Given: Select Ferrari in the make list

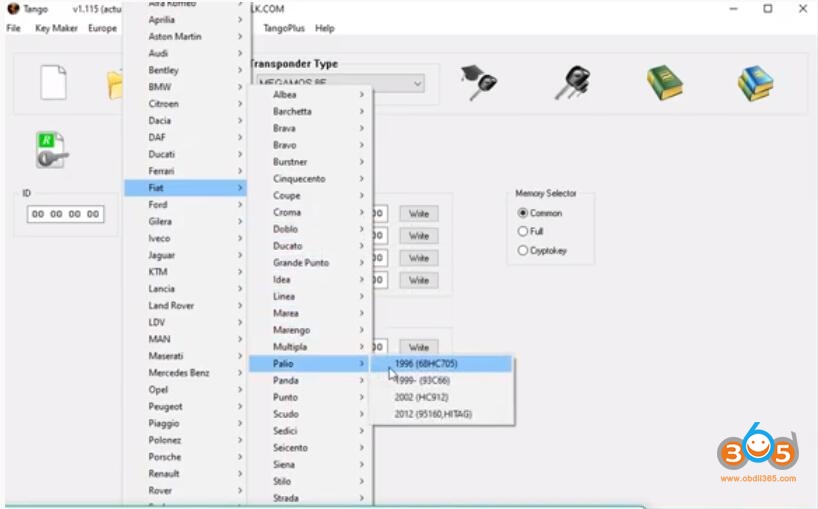Looking at the screenshot, I should pos(185,171).
